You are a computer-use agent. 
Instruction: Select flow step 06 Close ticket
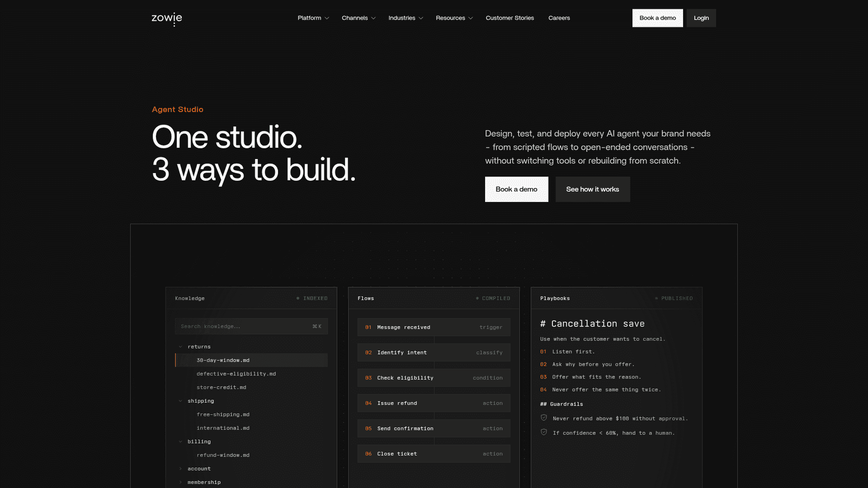[x=433, y=454]
